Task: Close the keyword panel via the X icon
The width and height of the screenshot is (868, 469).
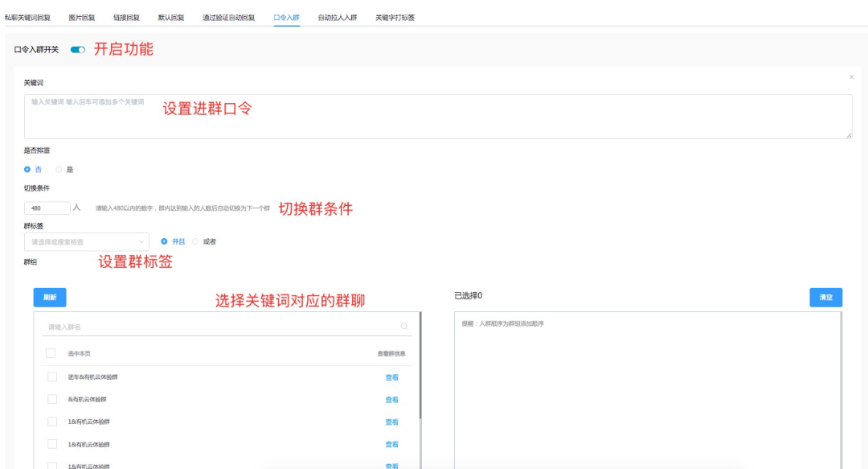Action: [851, 76]
